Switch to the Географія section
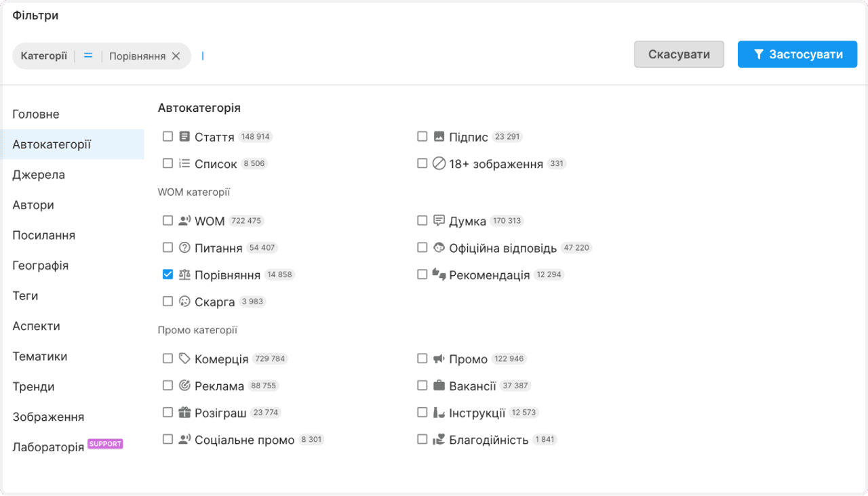This screenshot has height=496, width=868. tap(41, 266)
